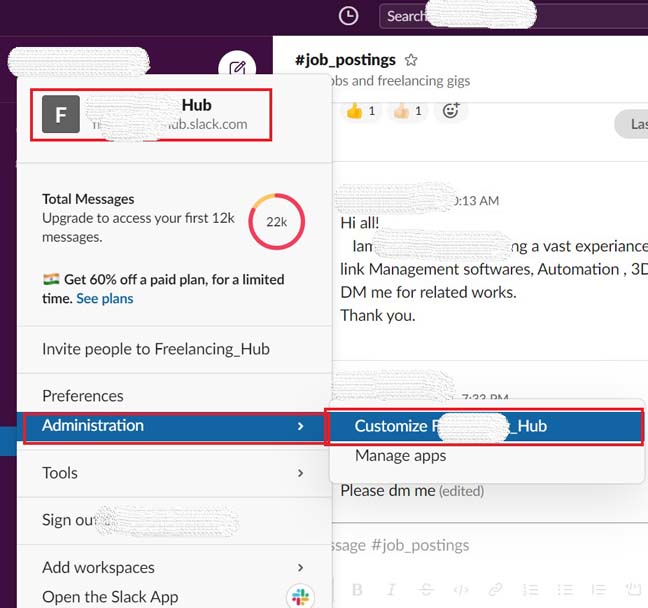This screenshot has height=608, width=648.
Task: Click the yellow thumbs up reaction
Action: (x=361, y=111)
